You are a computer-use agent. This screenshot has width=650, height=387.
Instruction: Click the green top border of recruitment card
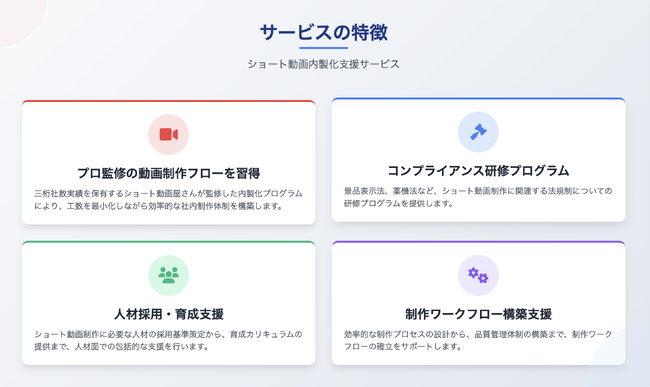coord(169,242)
